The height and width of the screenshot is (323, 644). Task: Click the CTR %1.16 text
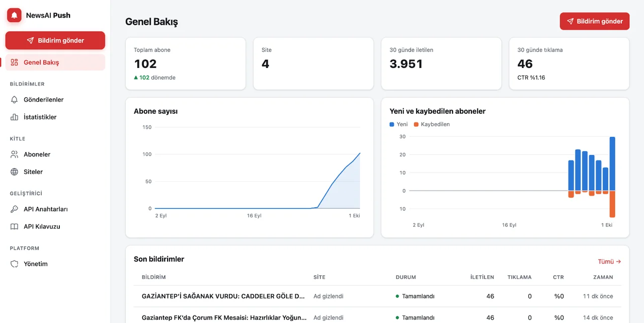pyautogui.click(x=531, y=77)
